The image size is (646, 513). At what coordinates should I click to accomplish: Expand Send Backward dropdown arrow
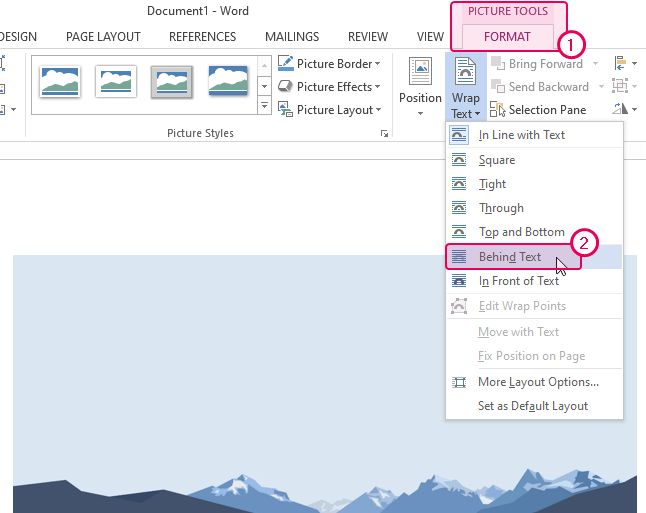coord(601,87)
